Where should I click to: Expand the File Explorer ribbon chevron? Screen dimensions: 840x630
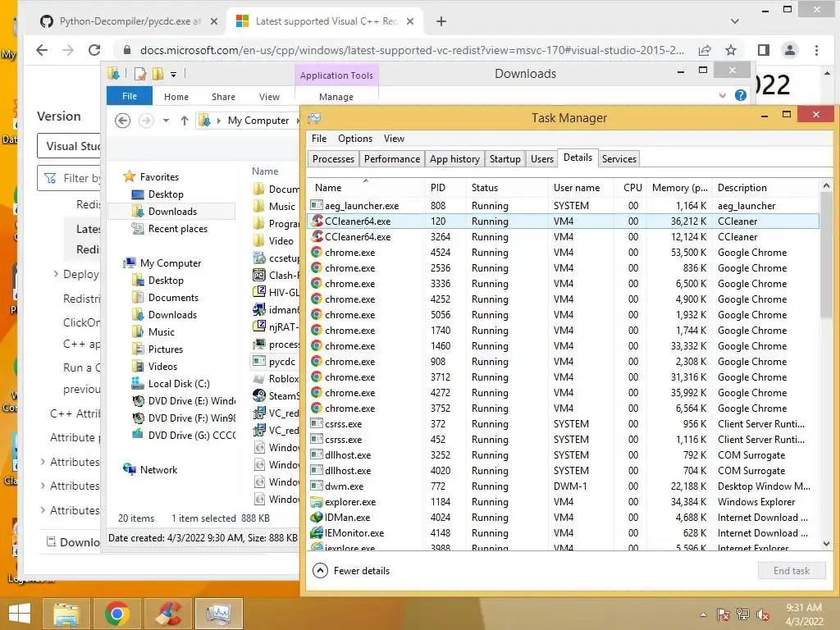point(722,95)
